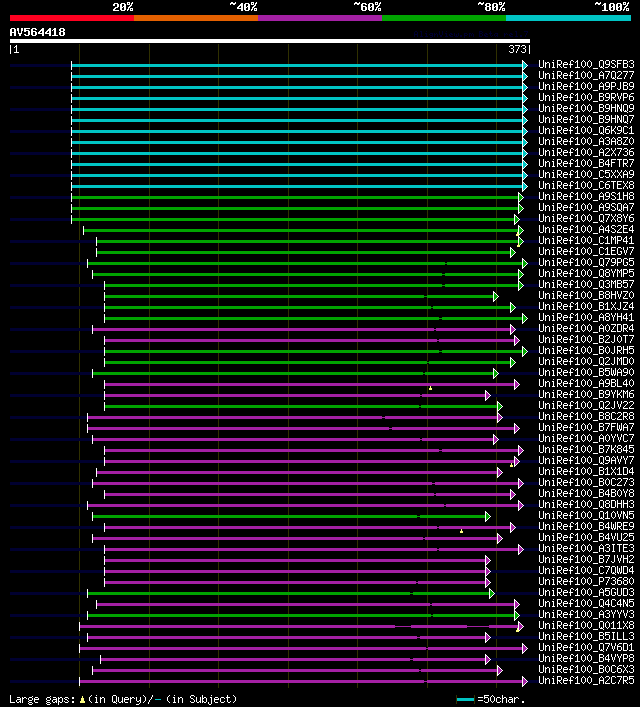Viewport: 640px width, 707px height.
Task: Select the UniRef100_A0ZDR4 label
Action: (586, 328)
